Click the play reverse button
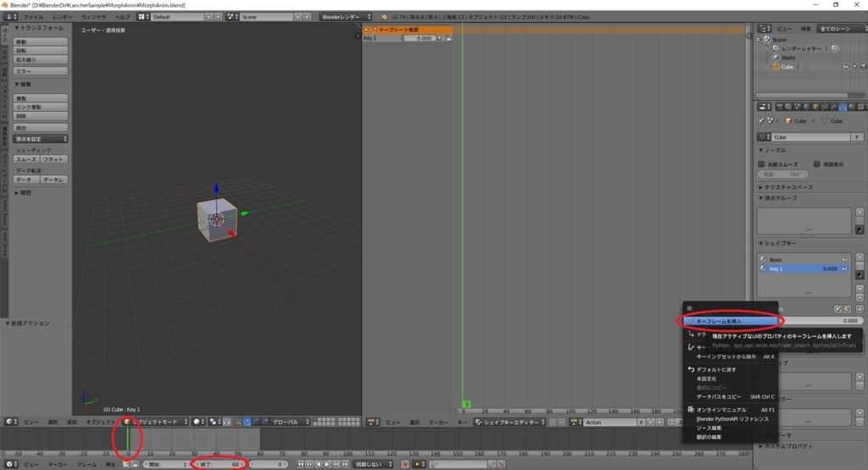 pyautogui.click(x=319, y=464)
